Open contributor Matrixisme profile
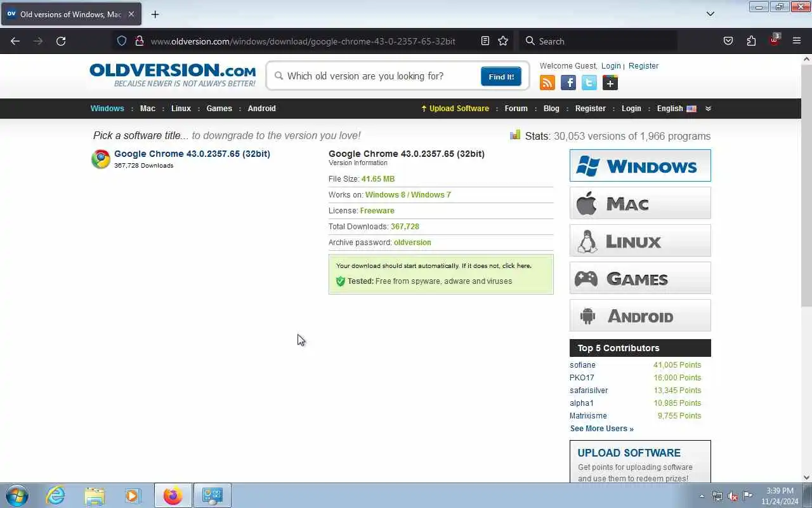 (x=588, y=416)
